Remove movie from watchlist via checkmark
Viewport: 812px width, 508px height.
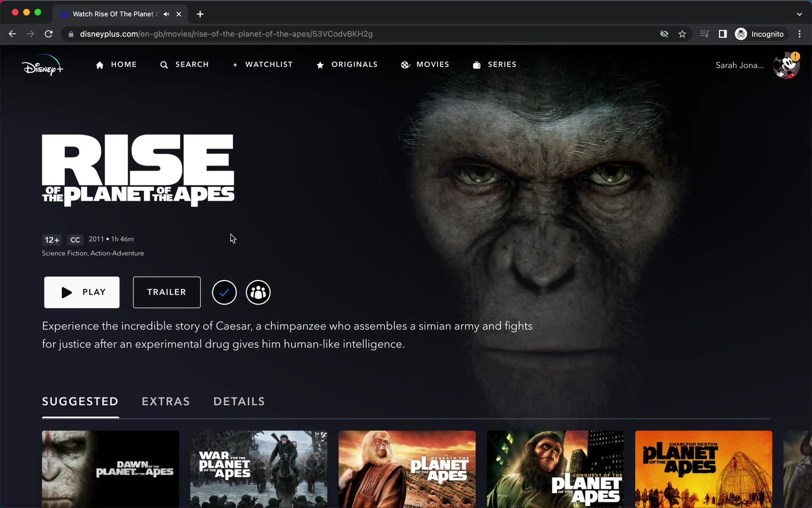click(224, 292)
